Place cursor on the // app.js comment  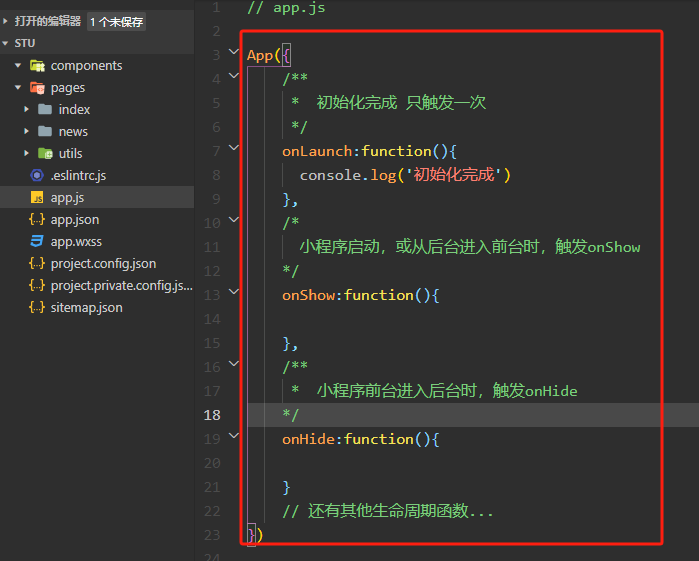point(286,8)
